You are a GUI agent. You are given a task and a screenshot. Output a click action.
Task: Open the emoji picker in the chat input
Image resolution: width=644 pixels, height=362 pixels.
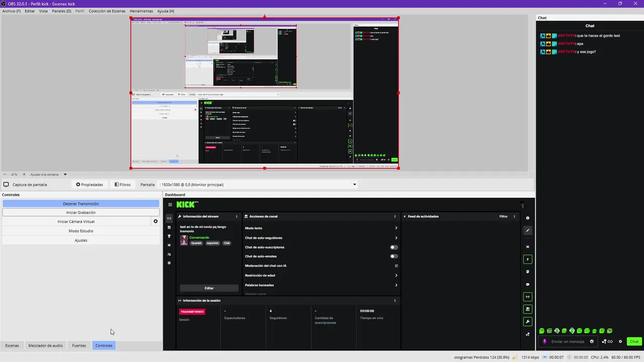click(592, 341)
